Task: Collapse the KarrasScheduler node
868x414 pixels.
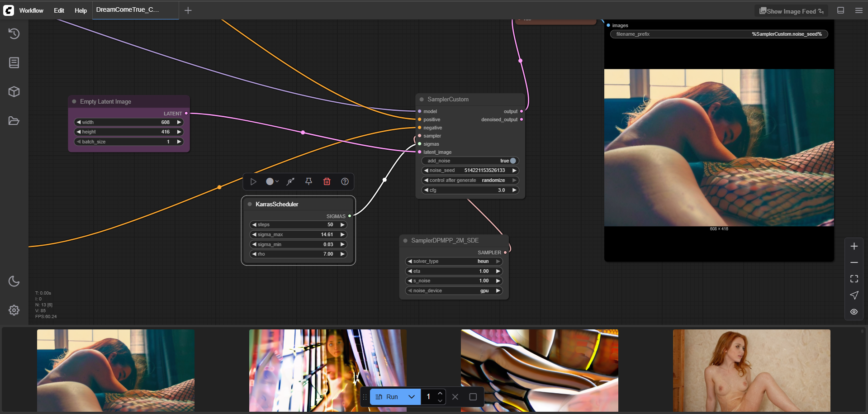Action: pyautogui.click(x=250, y=204)
